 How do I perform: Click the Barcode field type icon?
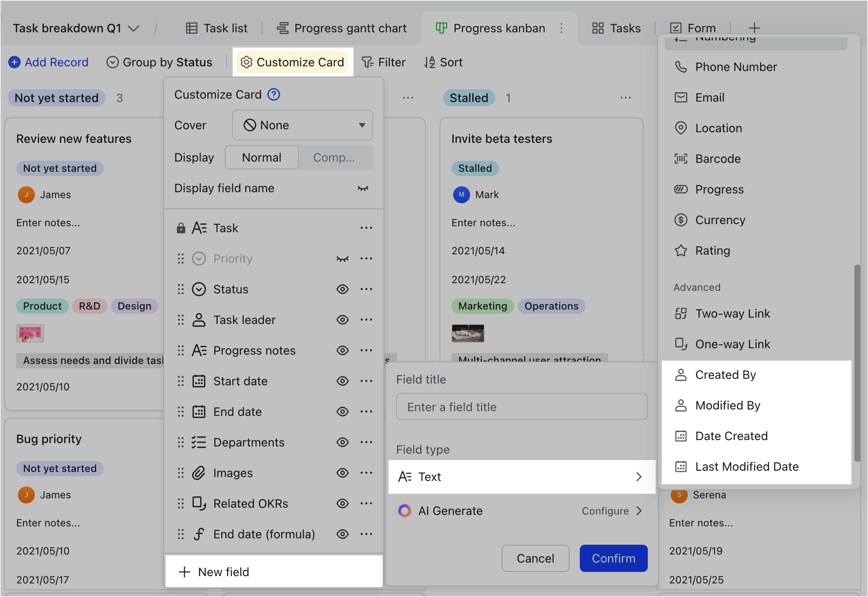coord(681,159)
